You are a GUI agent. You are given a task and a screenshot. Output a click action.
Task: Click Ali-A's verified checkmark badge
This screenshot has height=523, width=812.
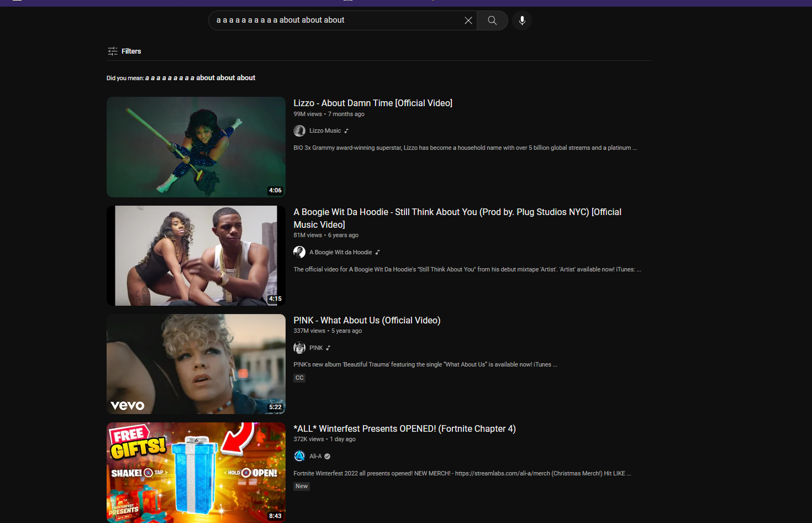pos(326,456)
